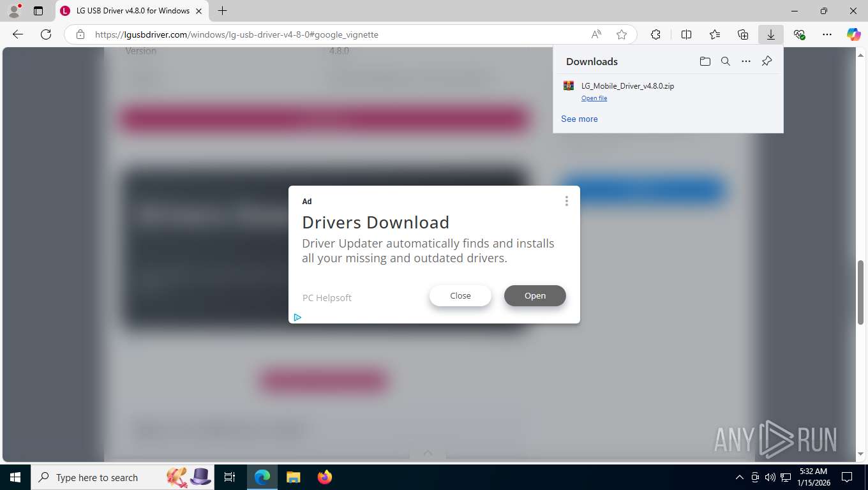
Task: Expand the bottom anchor ad chevron
Action: tap(428, 453)
